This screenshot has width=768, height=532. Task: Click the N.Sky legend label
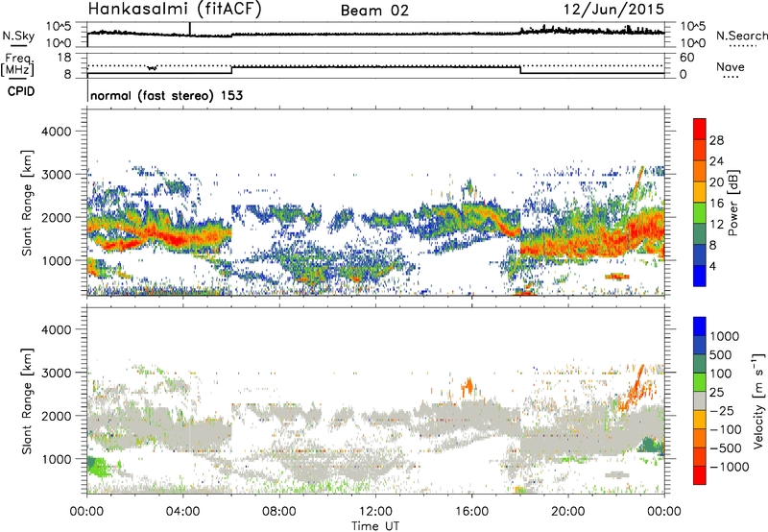point(18,36)
